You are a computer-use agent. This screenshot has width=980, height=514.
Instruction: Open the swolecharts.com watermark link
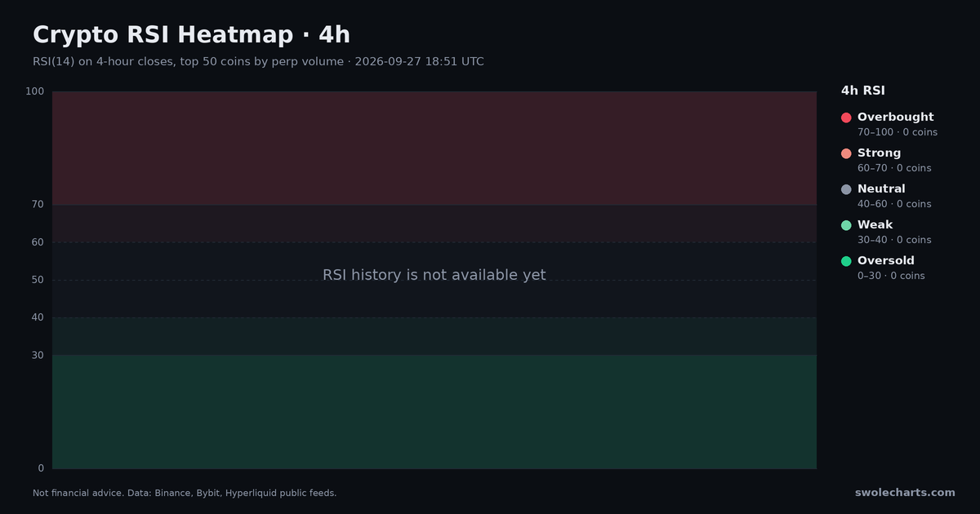905,493
